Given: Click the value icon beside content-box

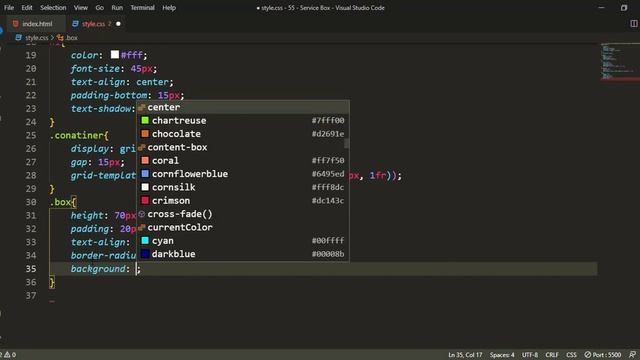Looking at the screenshot, I should (142, 147).
